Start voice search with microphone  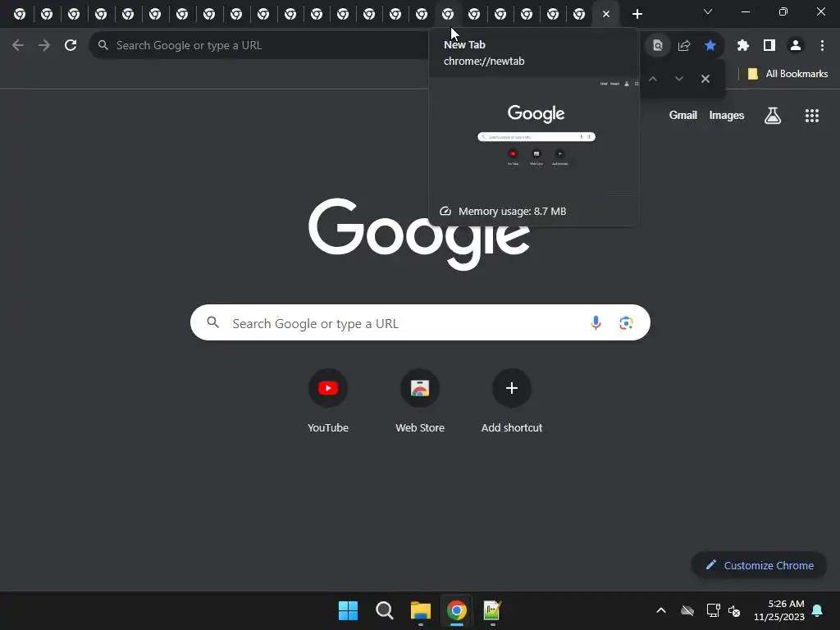596,322
